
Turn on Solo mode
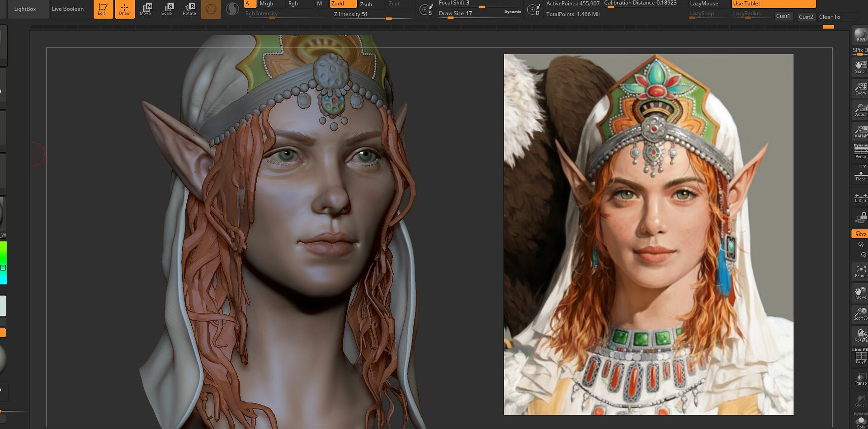pos(861,423)
